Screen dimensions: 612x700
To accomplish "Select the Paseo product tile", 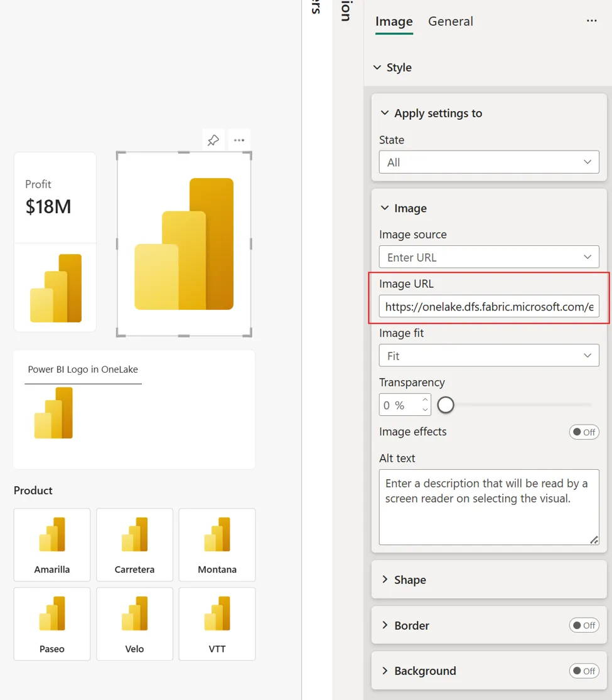I will pyautogui.click(x=52, y=623).
